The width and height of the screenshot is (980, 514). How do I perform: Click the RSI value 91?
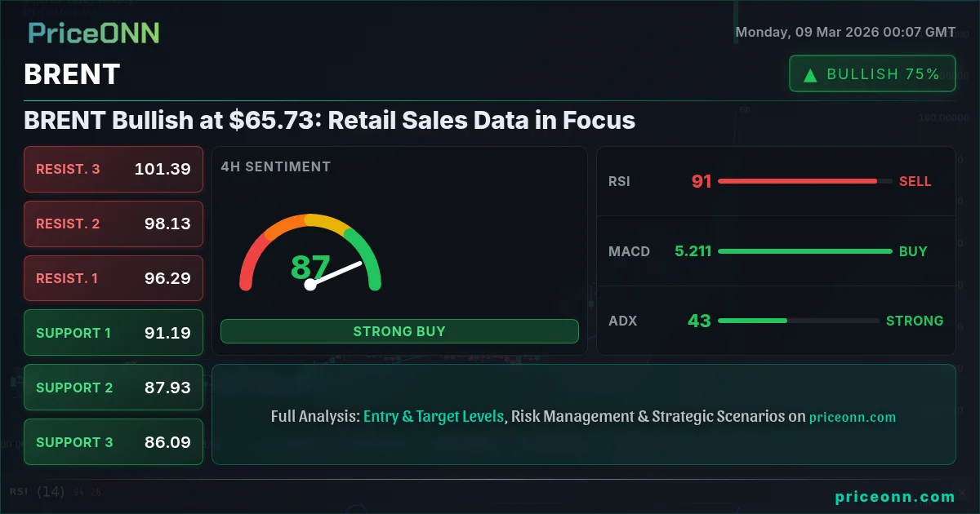[702, 181]
